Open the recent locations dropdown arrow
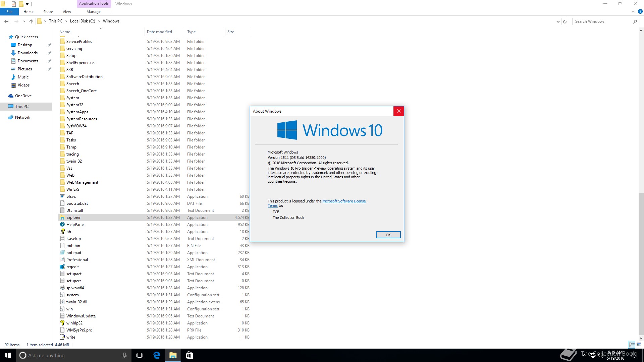The height and width of the screenshot is (362, 644). pos(24,21)
